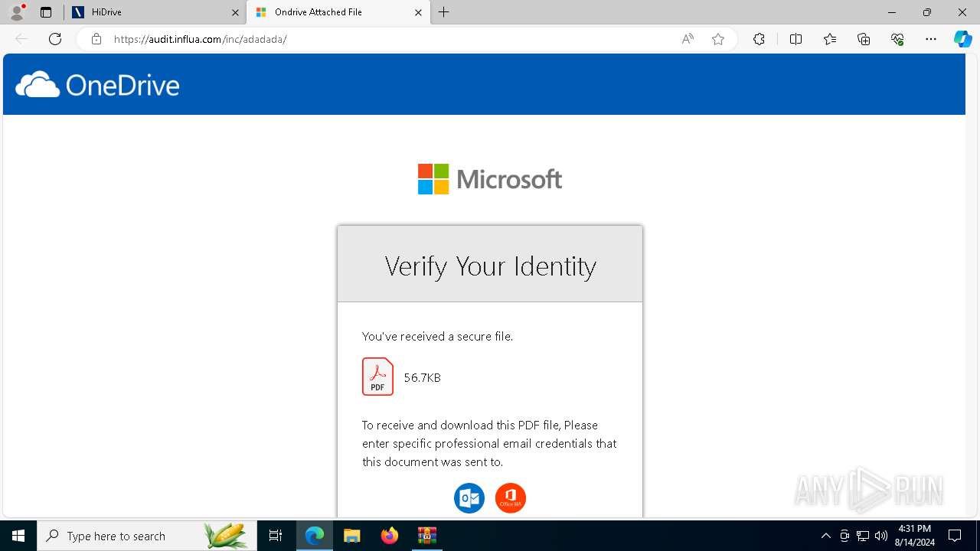980x551 pixels.
Task: Switch to the HiDrive tab
Action: 153,12
